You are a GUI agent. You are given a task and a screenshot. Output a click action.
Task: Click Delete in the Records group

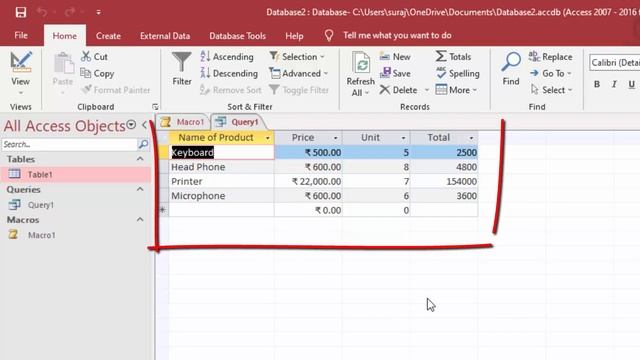(398, 90)
